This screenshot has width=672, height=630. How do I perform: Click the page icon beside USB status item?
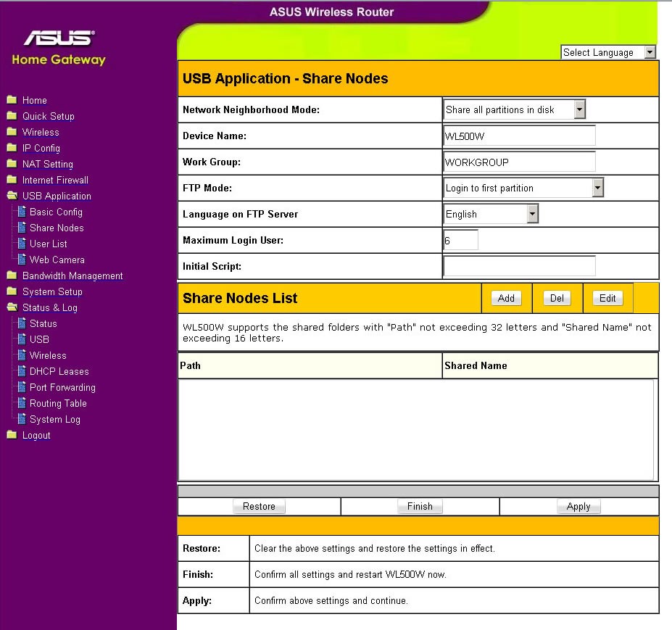22,339
